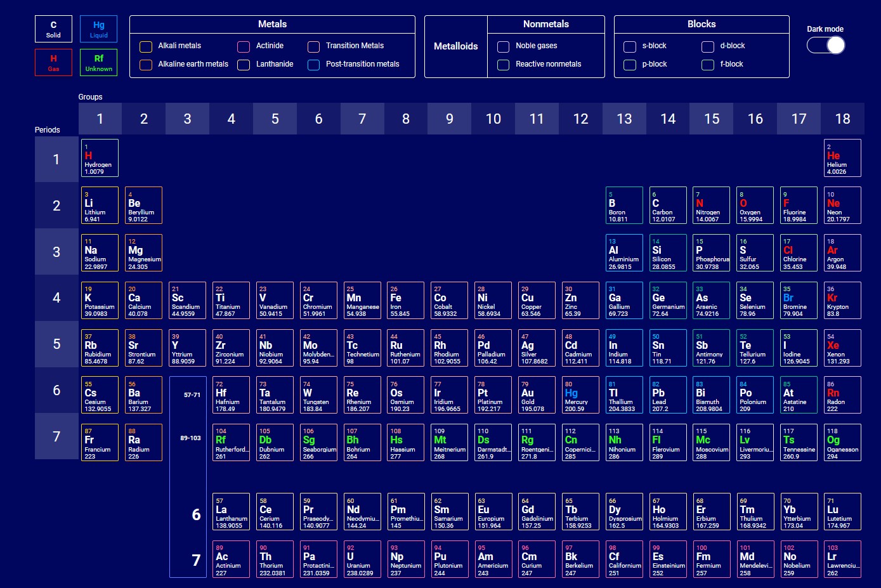Select the Unknown Rf legend tile
881x588 pixels.
(x=98, y=63)
